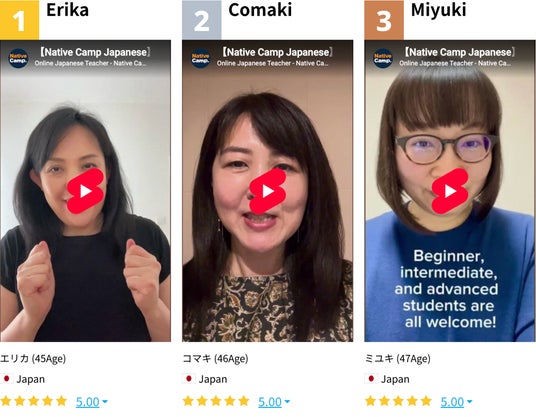Click Native Camp logo on Erika's video
This screenshot has height=417, width=536.
tap(18, 58)
